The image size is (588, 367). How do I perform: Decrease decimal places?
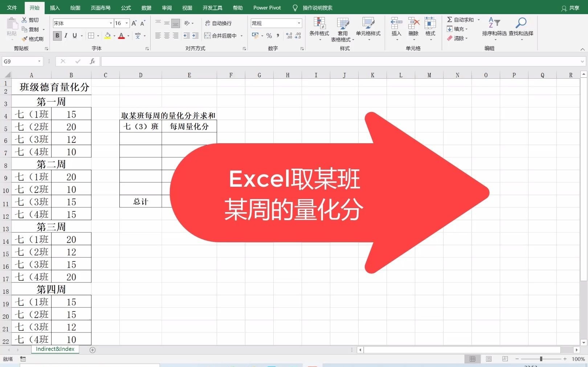298,36
